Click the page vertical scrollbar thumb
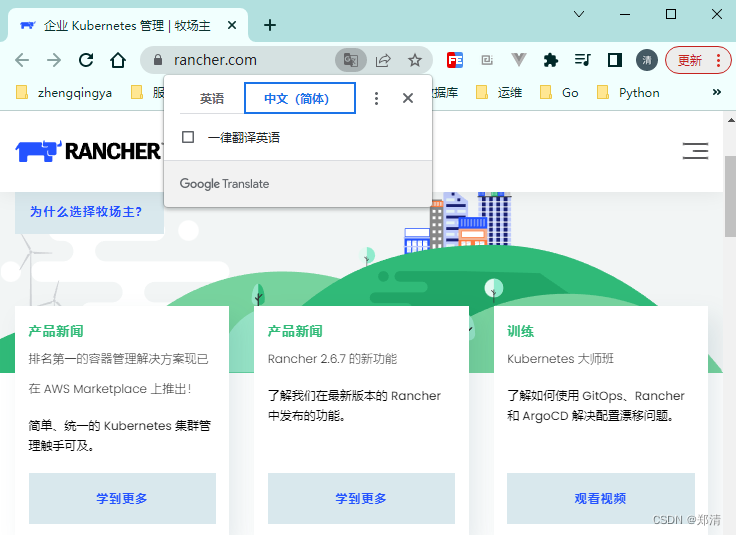 pyautogui.click(x=731, y=196)
